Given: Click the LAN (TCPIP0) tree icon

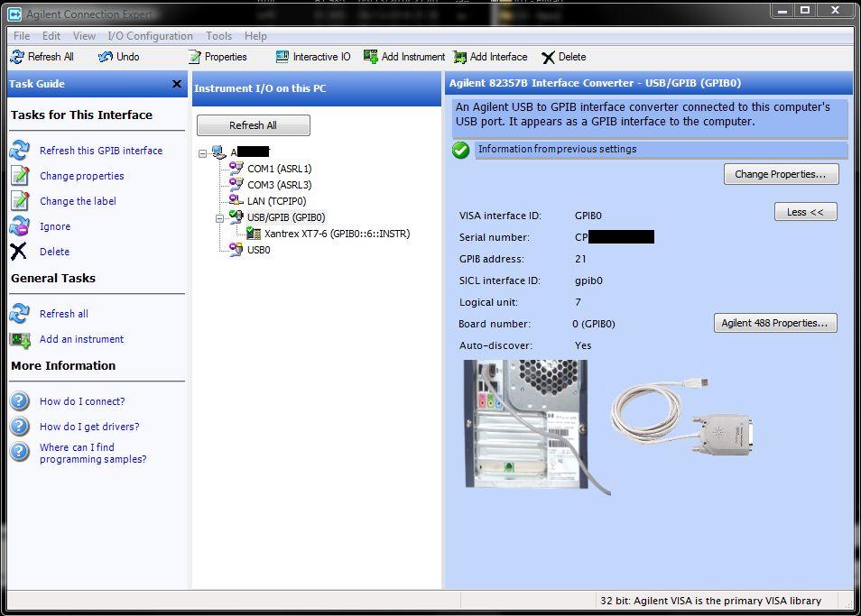Looking at the screenshot, I should click(x=236, y=200).
